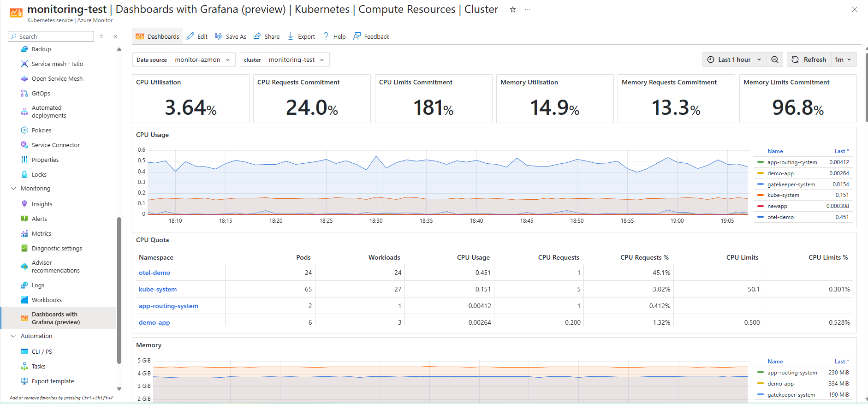Click the zoom out time range icon
The width and height of the screenshot is (868, 404).
click(x=775, y=60)
